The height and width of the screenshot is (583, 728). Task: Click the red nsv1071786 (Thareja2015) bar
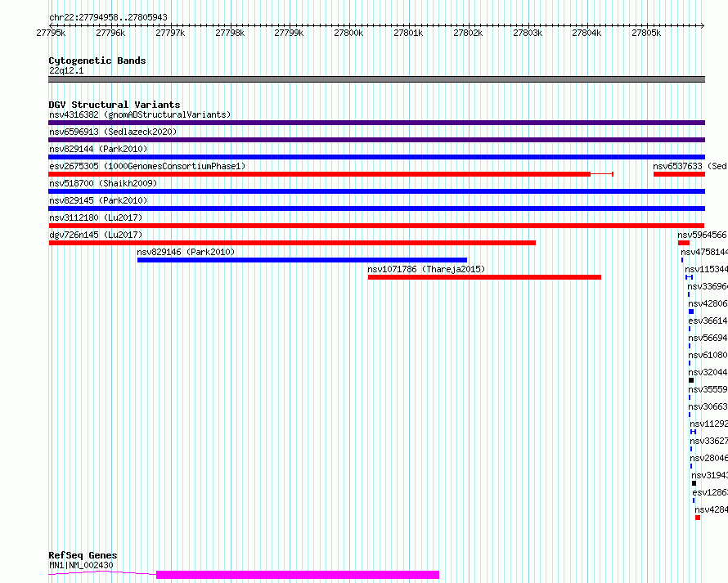point(485,277)
